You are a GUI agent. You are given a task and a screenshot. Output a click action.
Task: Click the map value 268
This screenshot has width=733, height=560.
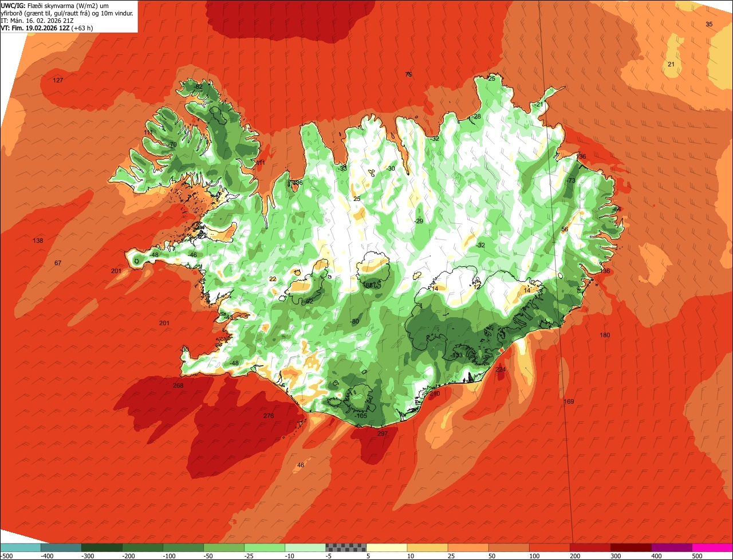coord(178,385)
